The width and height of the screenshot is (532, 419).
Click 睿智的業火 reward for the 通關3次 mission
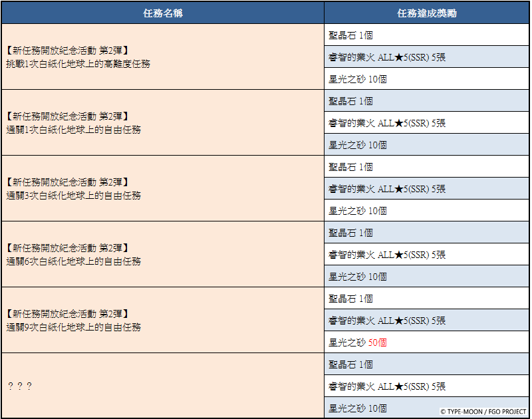click(x=387, y=189)
